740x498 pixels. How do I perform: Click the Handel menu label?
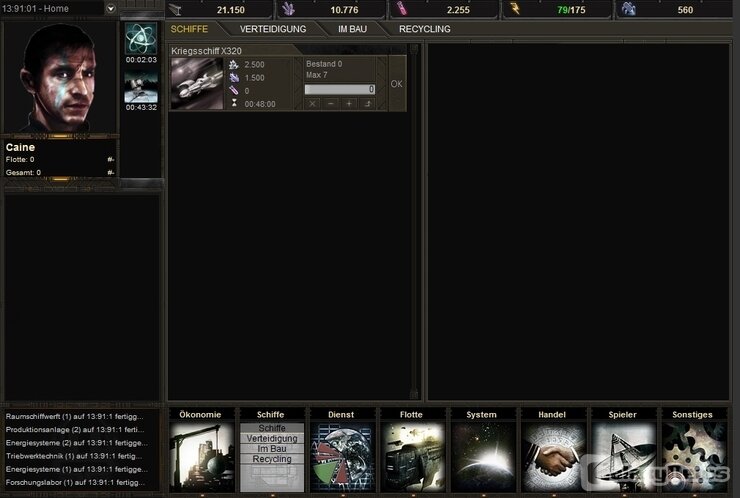pos(552,415)
